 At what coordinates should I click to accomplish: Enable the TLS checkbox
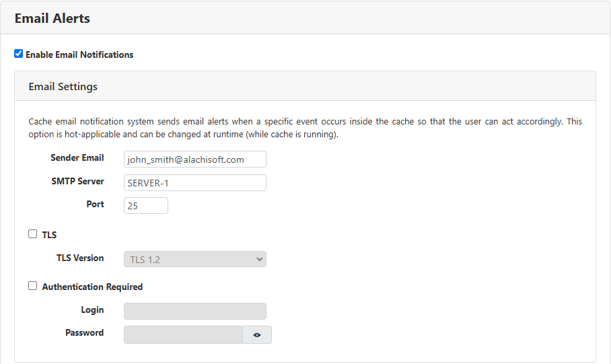click(x=33, y=234)
